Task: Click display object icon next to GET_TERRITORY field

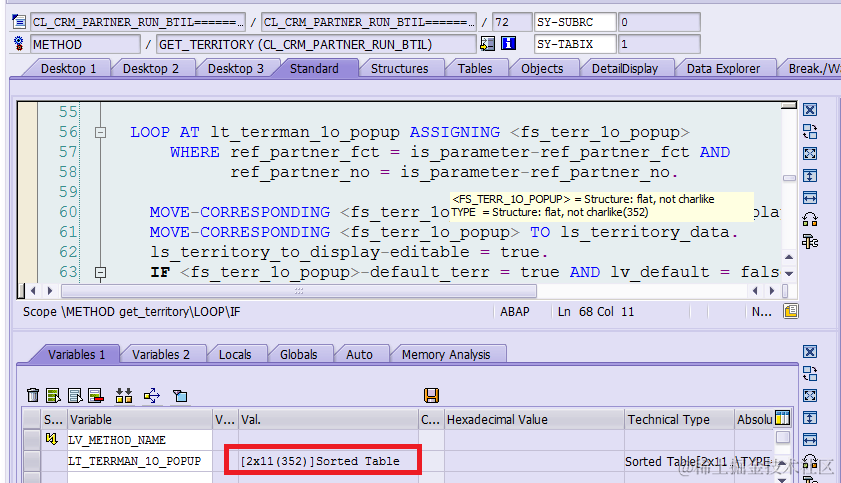Action: pyautogui.click(x=488, y=43)
